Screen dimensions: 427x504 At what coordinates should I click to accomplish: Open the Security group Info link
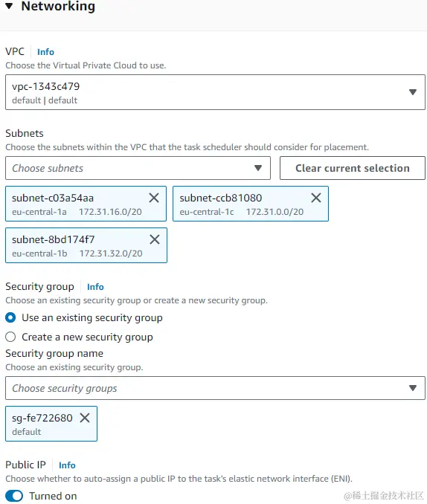[x=95, y=287]
